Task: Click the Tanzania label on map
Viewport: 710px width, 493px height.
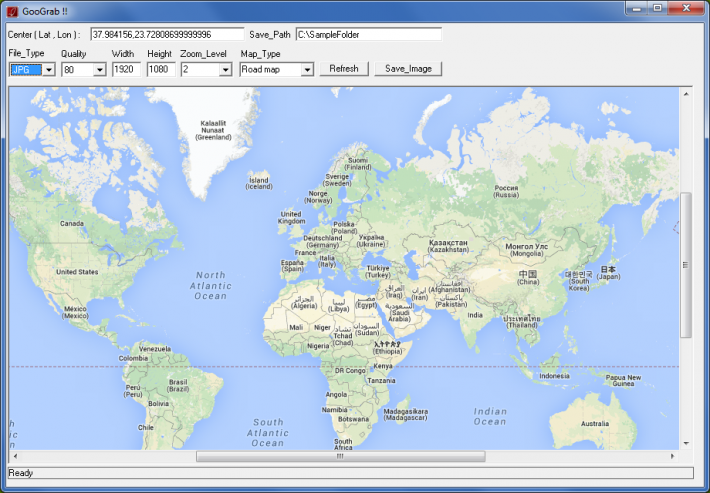Action: [x=381, y=380]
